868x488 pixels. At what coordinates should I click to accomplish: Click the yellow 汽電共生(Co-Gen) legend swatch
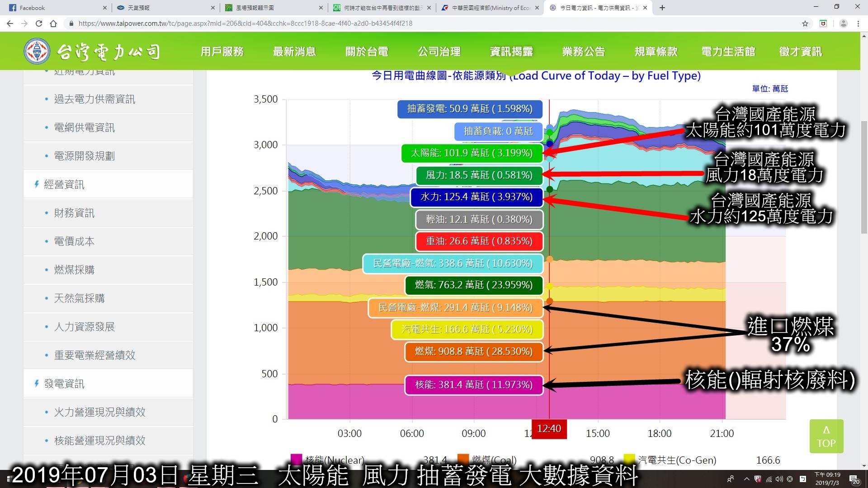pyautogui.click(x=629, y=460)
